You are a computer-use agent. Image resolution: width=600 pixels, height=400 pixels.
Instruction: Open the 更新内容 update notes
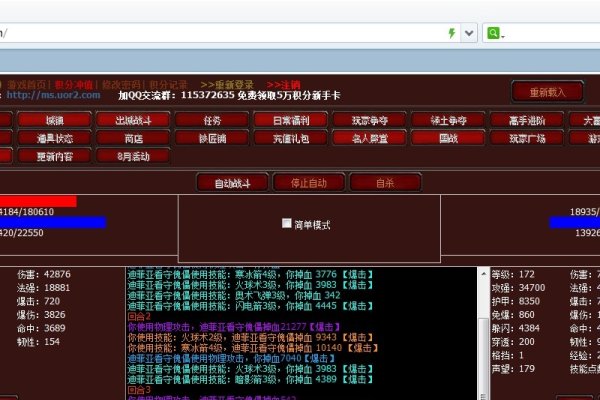(54, 156)
